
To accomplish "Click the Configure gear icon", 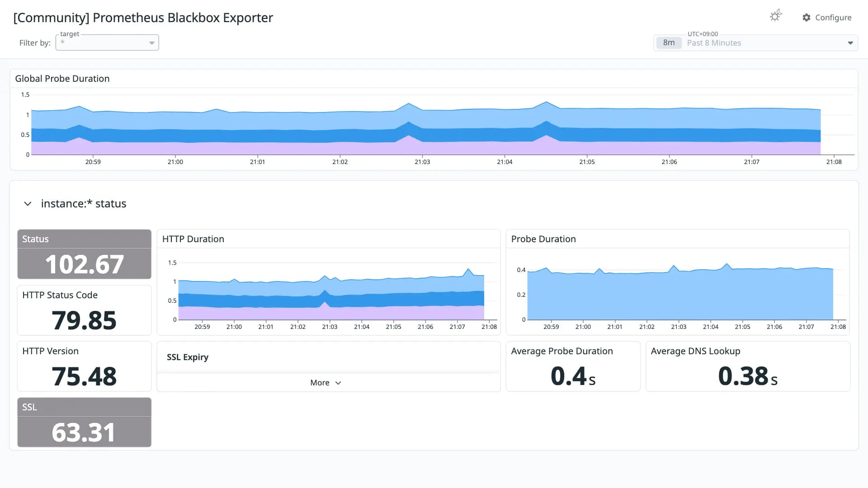I will [807, 18].
